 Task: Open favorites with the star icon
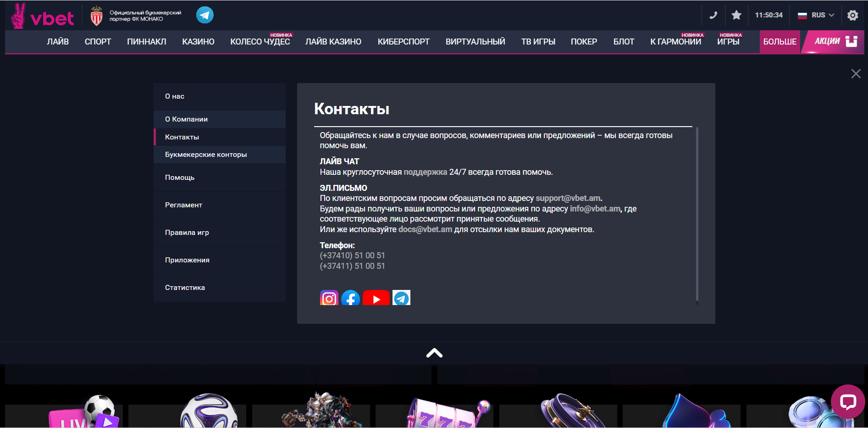point(736,15)
